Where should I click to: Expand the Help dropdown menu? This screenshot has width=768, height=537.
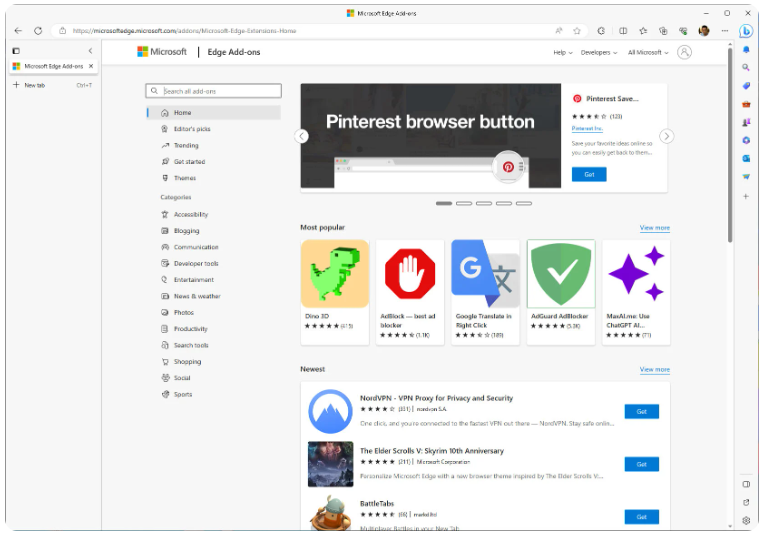pyautogui.click(x=562, y=52)
